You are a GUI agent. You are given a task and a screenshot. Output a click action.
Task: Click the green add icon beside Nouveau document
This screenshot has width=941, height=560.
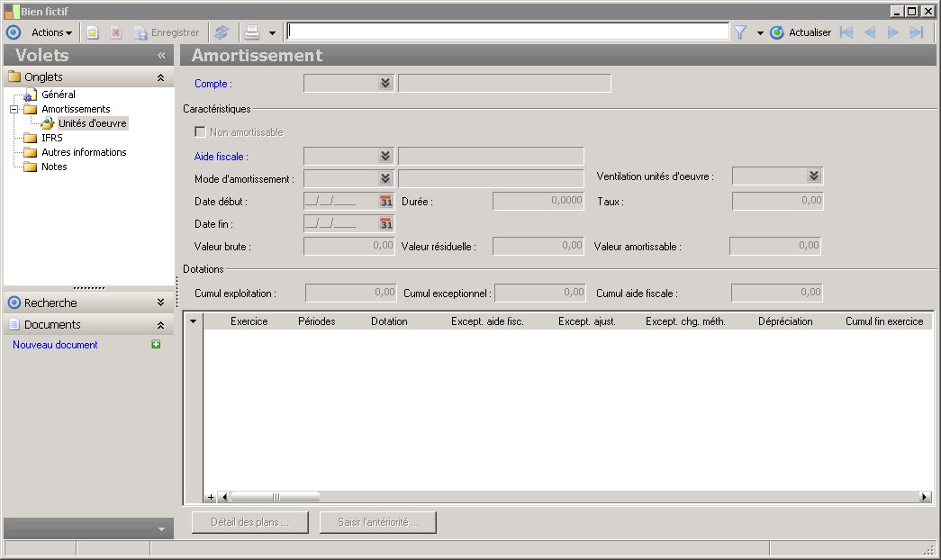click(156, 345)
